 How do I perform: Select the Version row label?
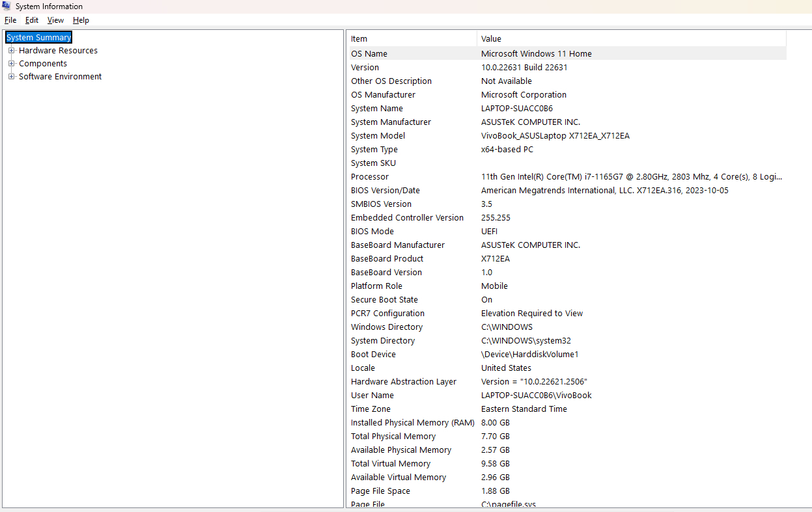coord(365,68)
